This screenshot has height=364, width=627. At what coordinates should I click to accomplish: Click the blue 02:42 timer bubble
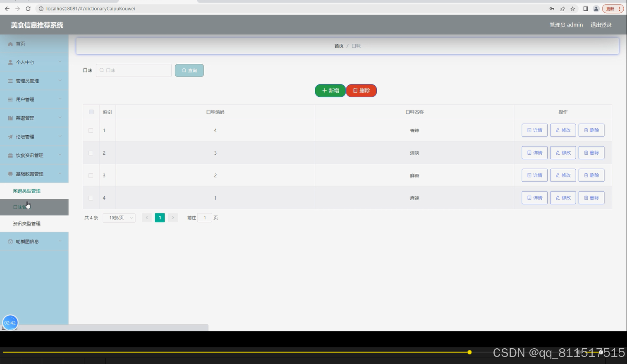tap(10, 323)
